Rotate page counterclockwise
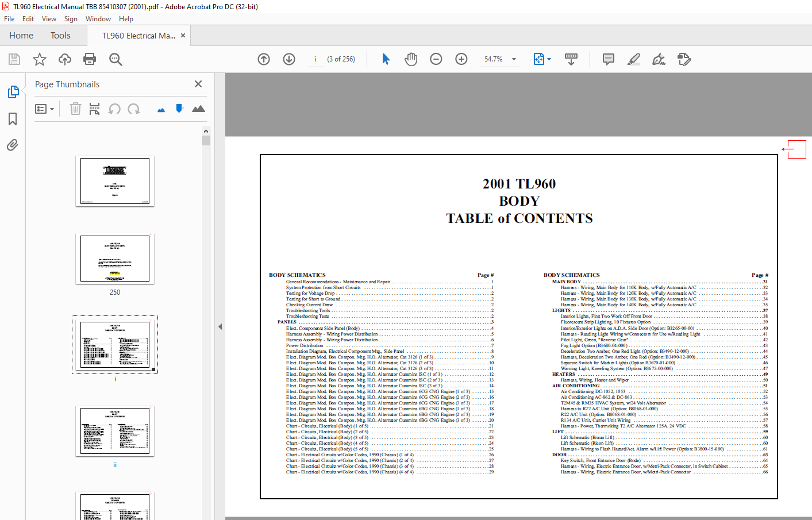Viewport: 812px width, 520px height. (114, 109)
